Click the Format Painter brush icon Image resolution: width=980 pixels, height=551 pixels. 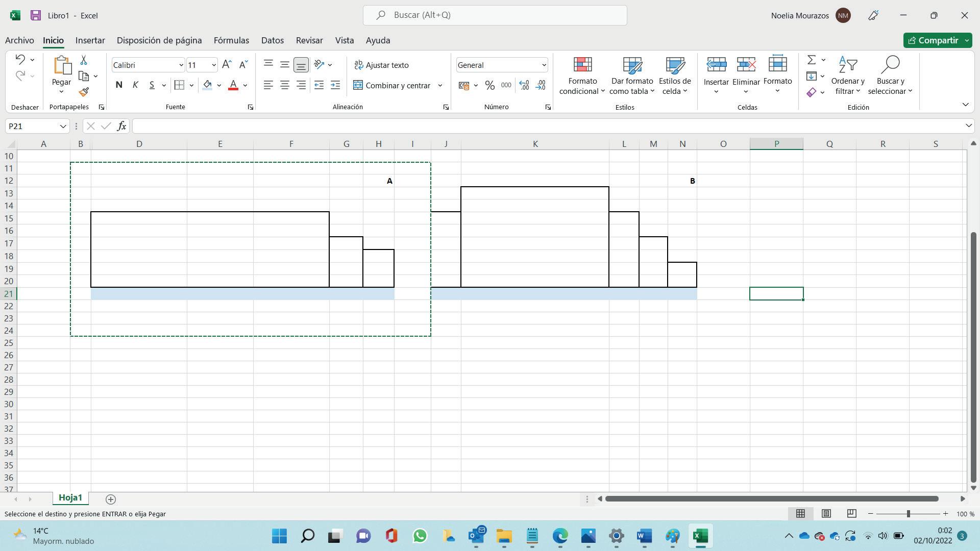[84, 92]
